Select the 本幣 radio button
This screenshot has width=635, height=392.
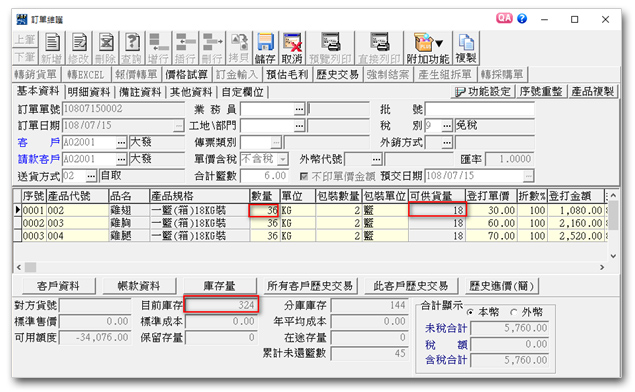click(470, 312)
